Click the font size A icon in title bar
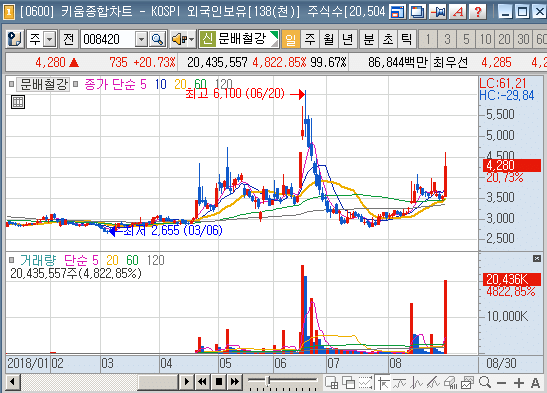This screenshot has width=547, height=393. tap(458, 12)
